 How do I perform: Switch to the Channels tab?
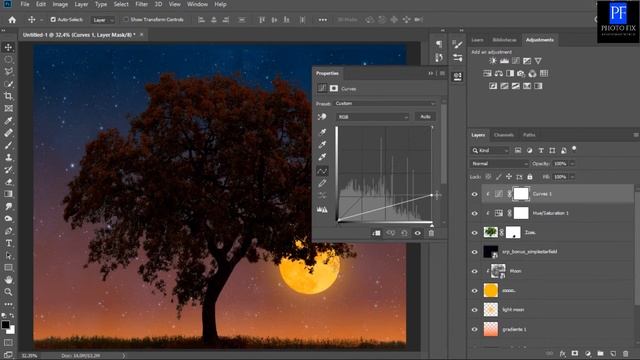[x=504, y=135]
